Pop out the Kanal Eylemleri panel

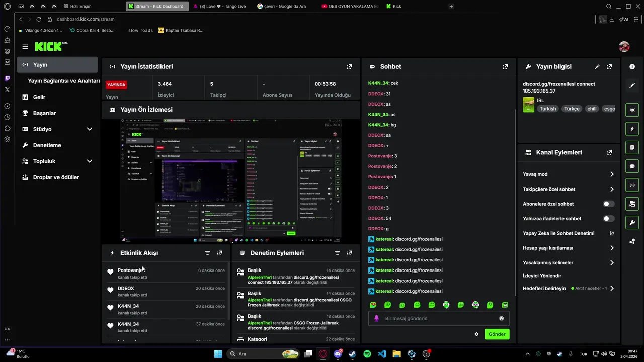tap(609, 152)
